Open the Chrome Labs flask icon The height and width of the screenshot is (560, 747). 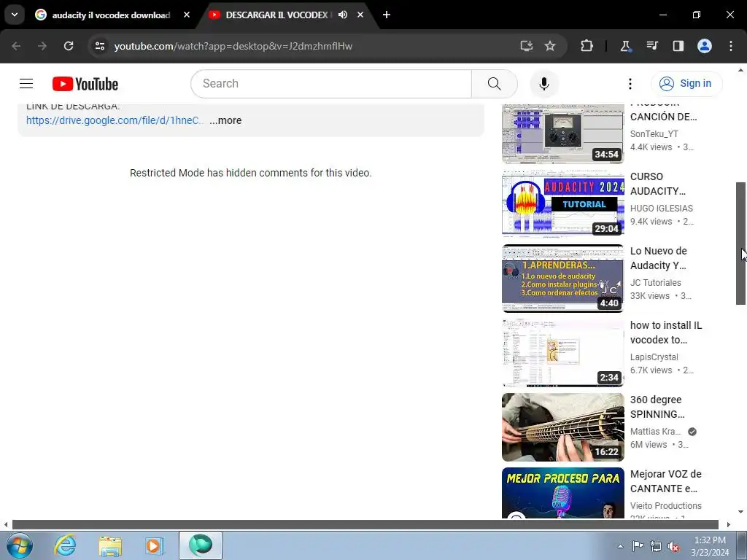[x=625, y=46]
